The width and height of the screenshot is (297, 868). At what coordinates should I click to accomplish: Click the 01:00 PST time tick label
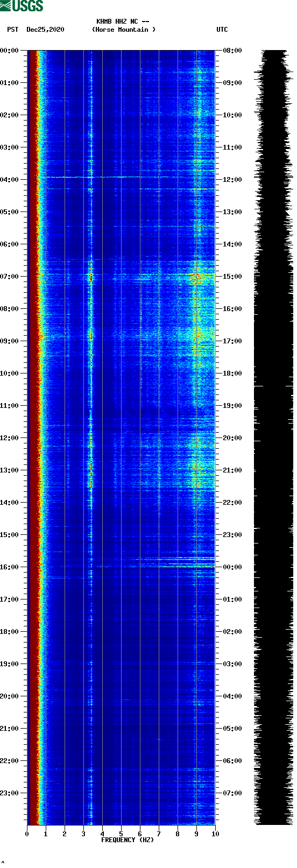pos(10,83)
